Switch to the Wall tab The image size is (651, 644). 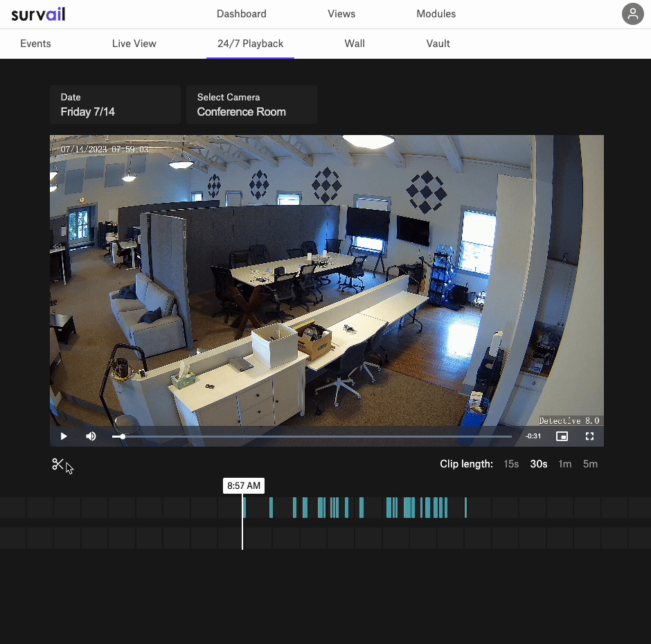[x=355, y=44]
